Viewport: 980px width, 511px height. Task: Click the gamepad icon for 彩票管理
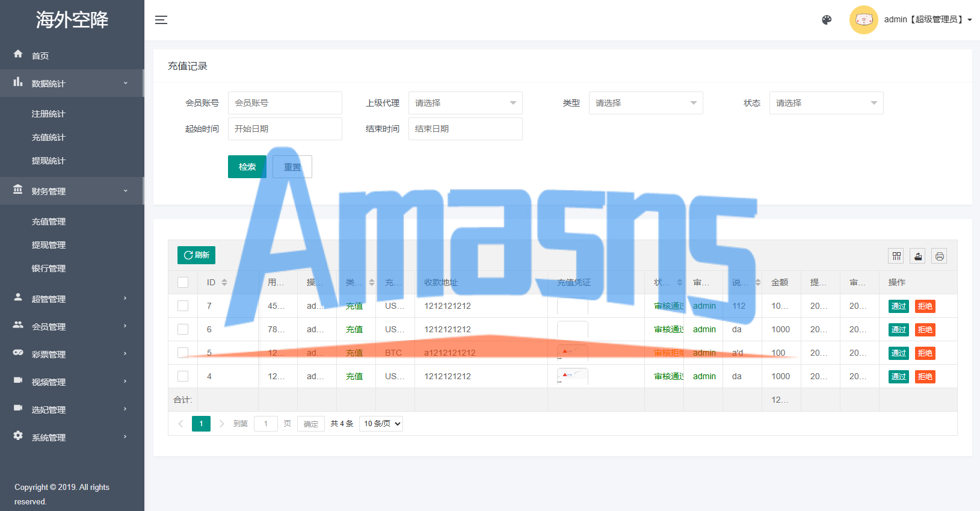[x=18, y=353]
